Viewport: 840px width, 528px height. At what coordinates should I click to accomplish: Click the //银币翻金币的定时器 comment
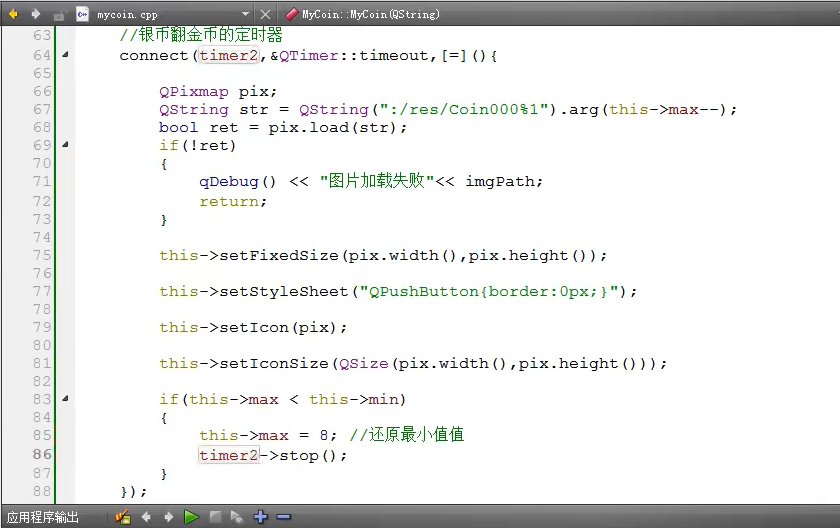click(201, 35)
